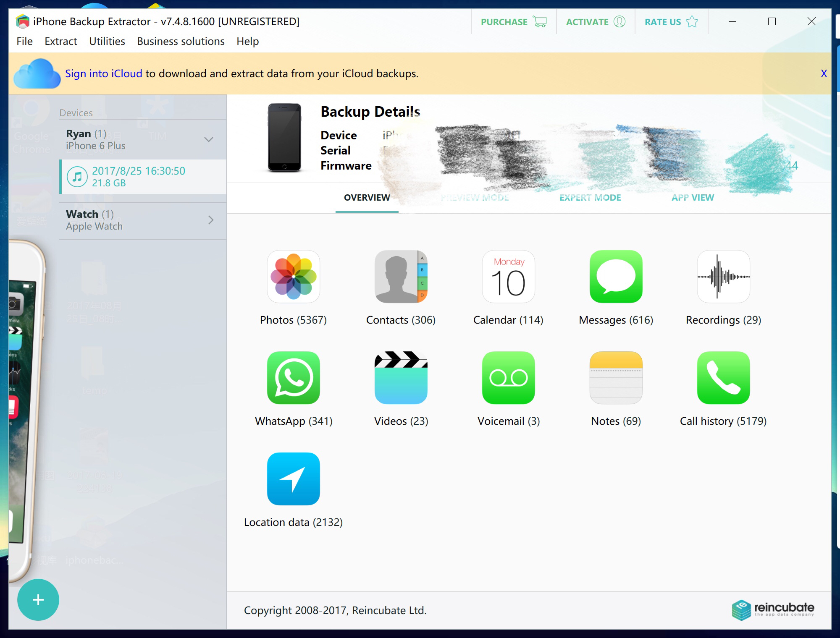Open the Utilities menu
The image size is (840, 638).
click(107, 41)
